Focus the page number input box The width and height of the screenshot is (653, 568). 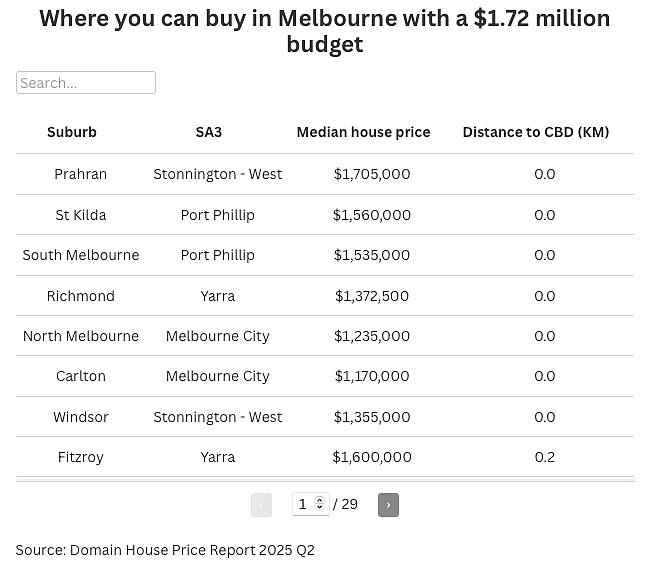[x=311, y=504]
